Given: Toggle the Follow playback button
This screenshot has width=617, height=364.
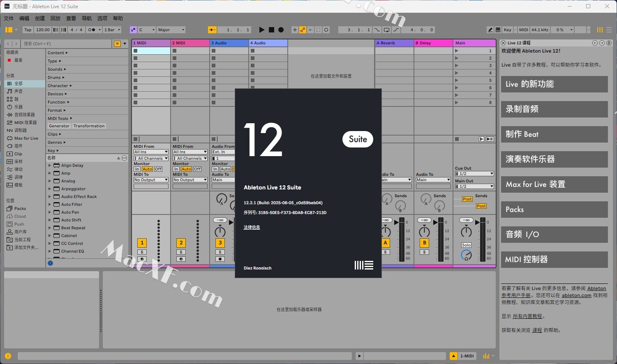Looking at the screenshot, I should [212, 30].
